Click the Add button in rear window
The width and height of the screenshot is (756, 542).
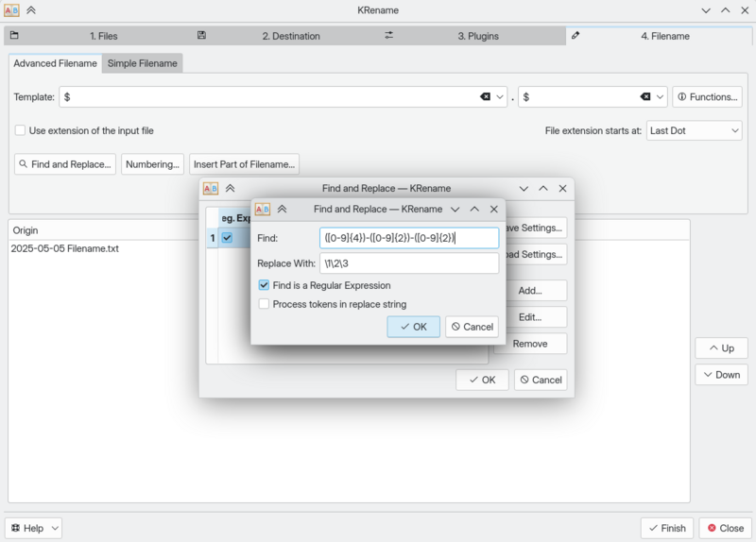click(536, 291)
